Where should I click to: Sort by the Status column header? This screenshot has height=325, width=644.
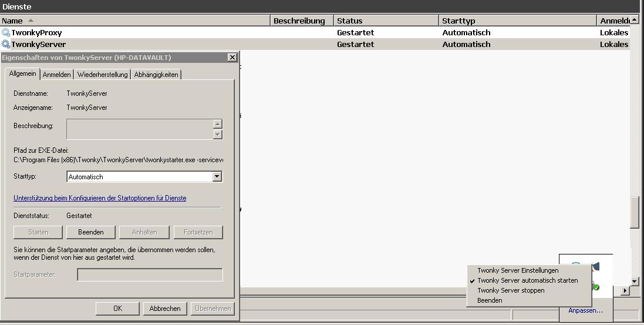click(x=386, y=21)
